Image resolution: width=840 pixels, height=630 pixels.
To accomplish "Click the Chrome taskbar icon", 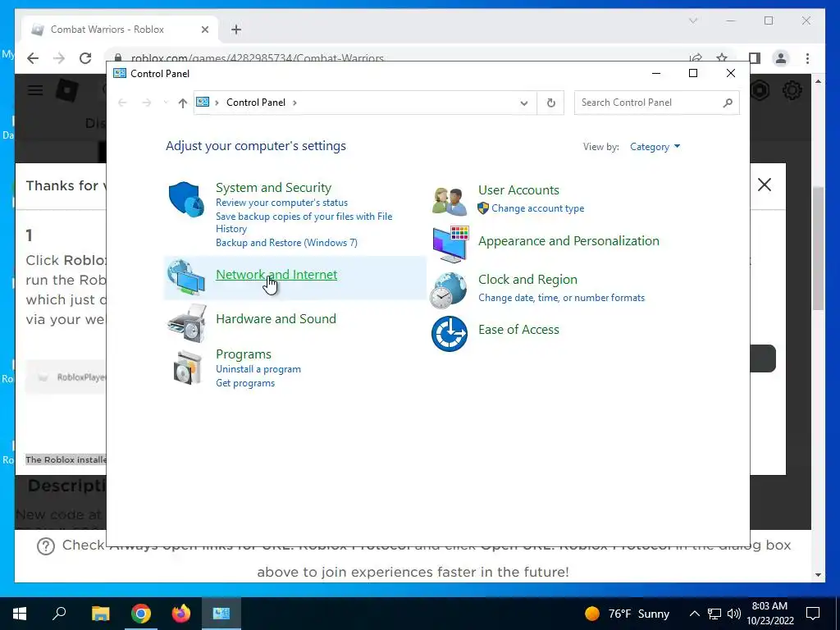I will click(141, 614).
